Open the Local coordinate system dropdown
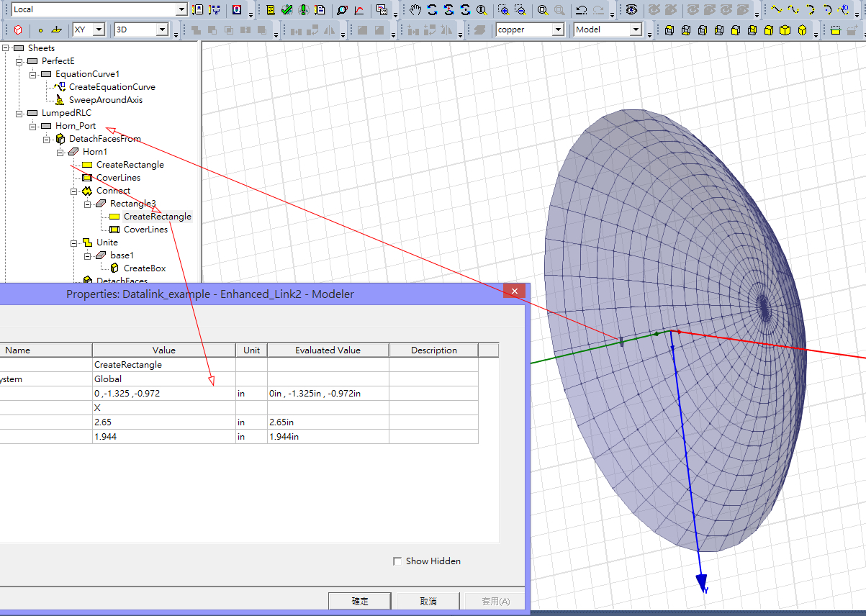The height and width of the screenshot is (616, 866). (x=181, y=9)
